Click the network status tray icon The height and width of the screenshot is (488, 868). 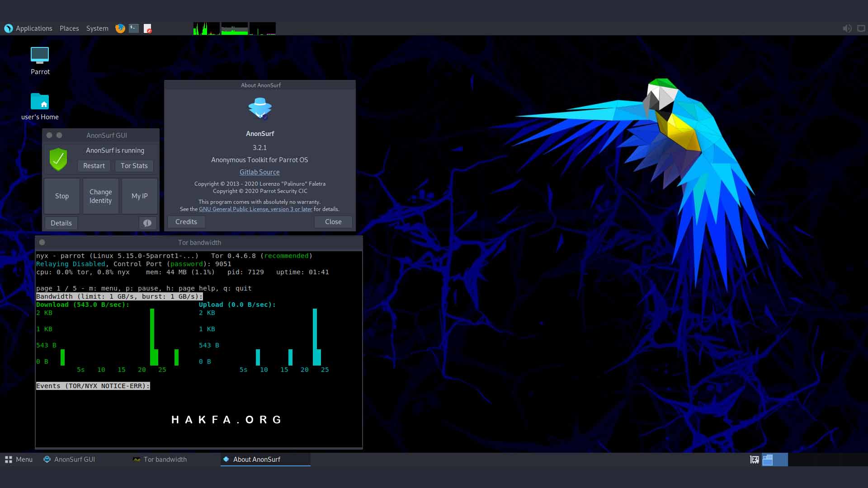coord(861,28)
